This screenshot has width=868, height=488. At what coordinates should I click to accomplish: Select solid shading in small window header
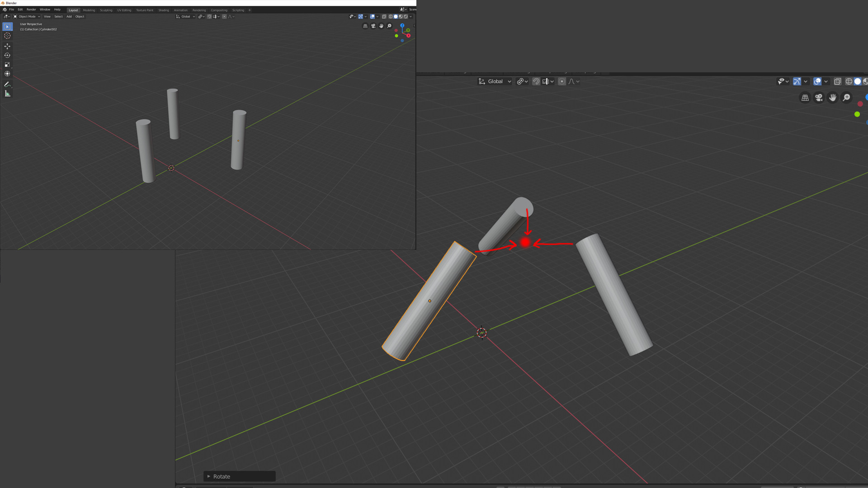(x=396, y=16)
